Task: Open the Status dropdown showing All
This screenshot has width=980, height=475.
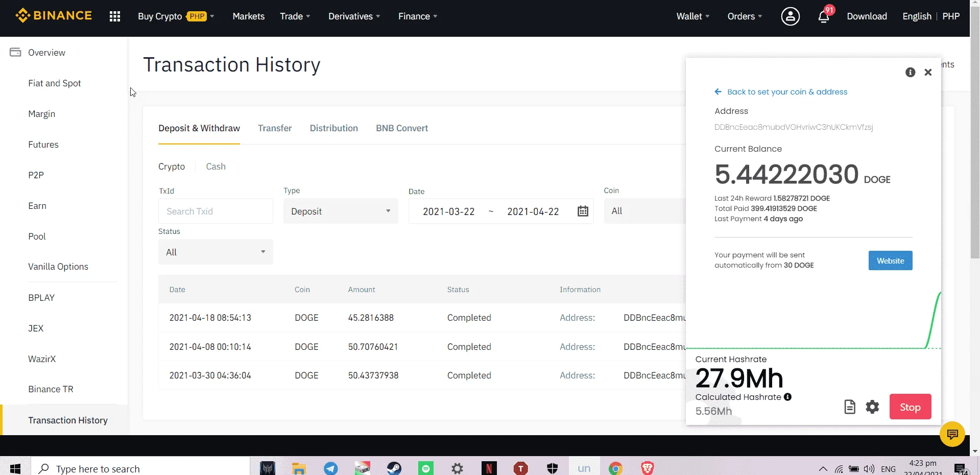Action: (216, 252)
